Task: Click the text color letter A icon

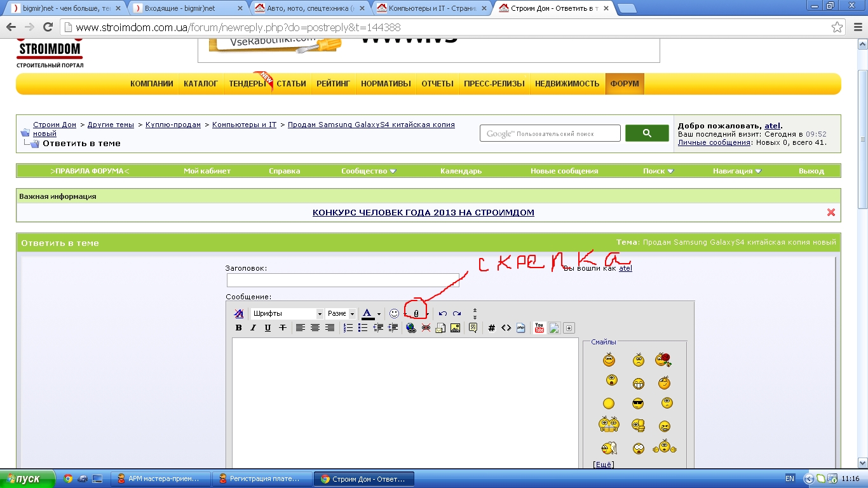Action: point(368,314)
